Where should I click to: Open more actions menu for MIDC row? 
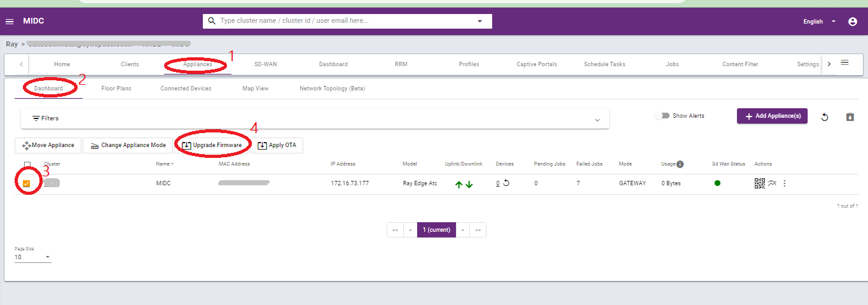pyautogui.click(x=784, y=183)
